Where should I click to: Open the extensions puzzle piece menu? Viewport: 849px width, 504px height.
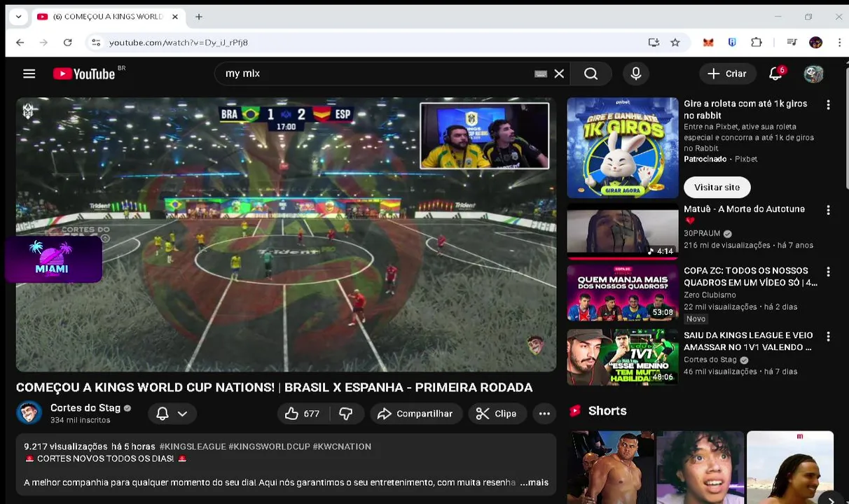click(x=757, y=43)
